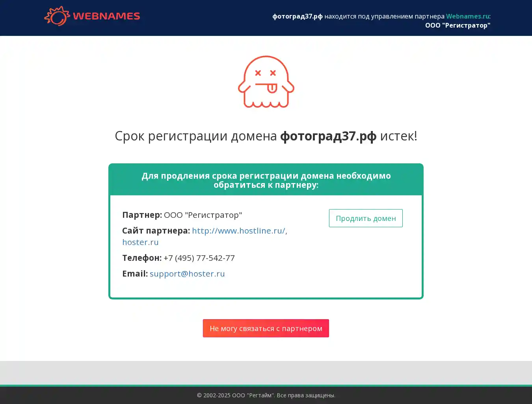Click the Email: label

135,273
